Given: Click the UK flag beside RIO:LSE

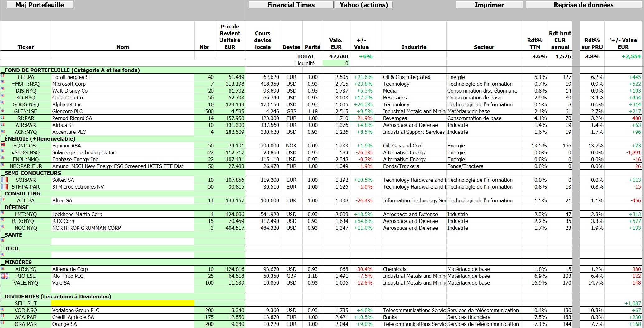Looking at the screenshot, I should (x=4, y=276).
